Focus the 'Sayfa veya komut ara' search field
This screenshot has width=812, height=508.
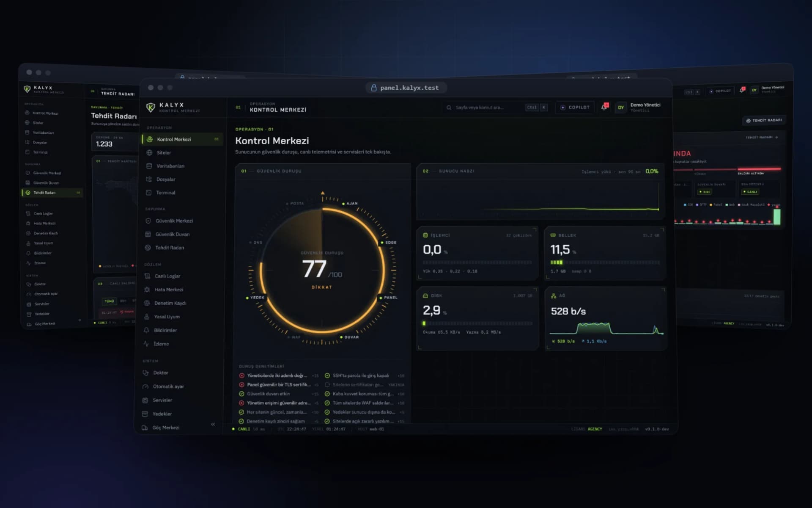[497, 108]
